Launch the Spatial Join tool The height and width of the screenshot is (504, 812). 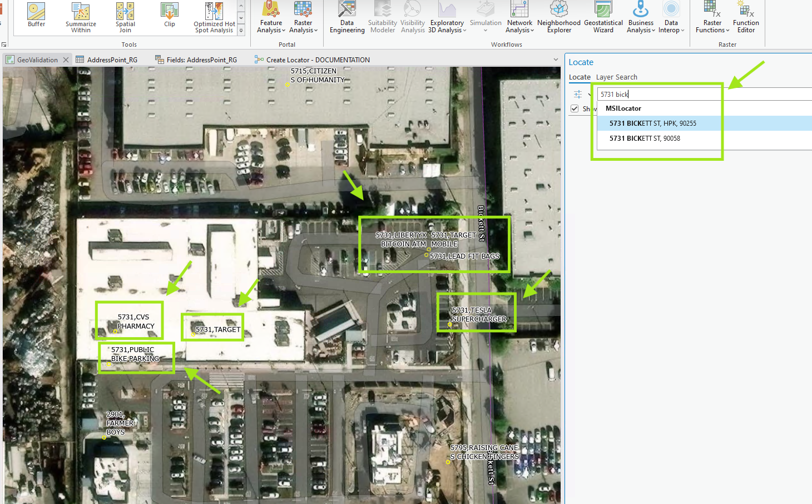click(125, 17)
